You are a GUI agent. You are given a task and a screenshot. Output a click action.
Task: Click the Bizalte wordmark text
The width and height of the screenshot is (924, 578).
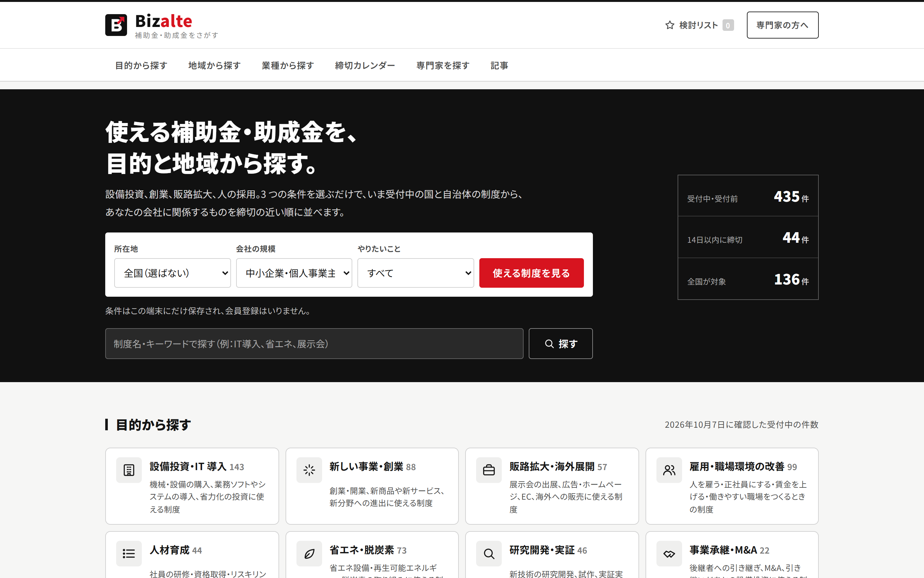163,21
